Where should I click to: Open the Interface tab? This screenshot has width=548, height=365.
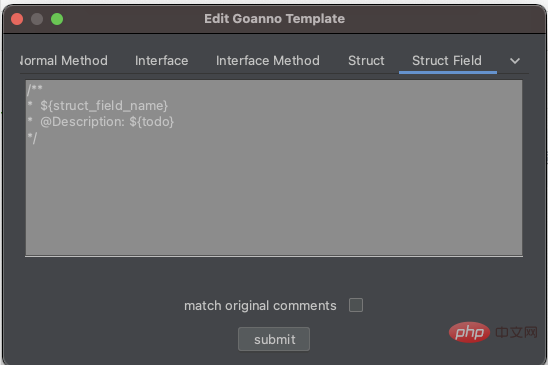pos(161,61)
